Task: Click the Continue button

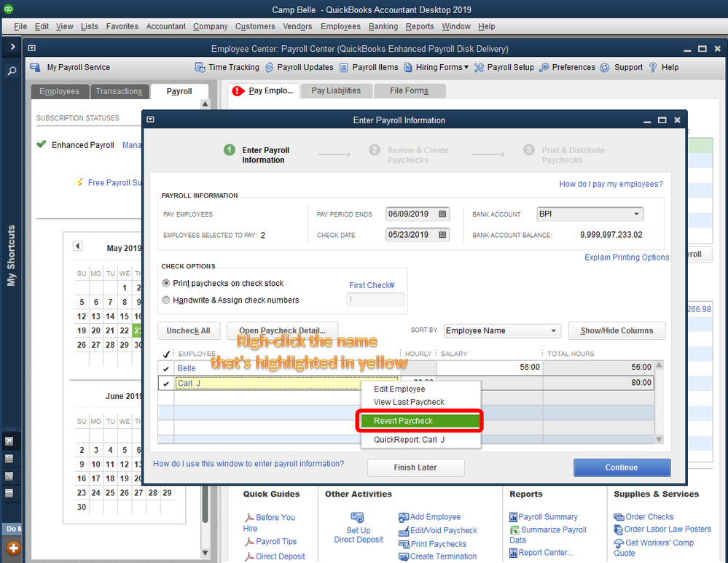Action: (622, 467)
